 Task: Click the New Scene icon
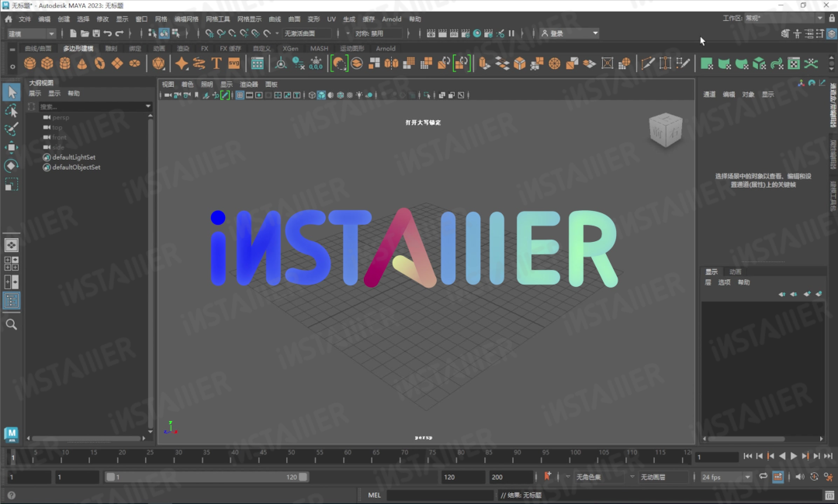73,33
